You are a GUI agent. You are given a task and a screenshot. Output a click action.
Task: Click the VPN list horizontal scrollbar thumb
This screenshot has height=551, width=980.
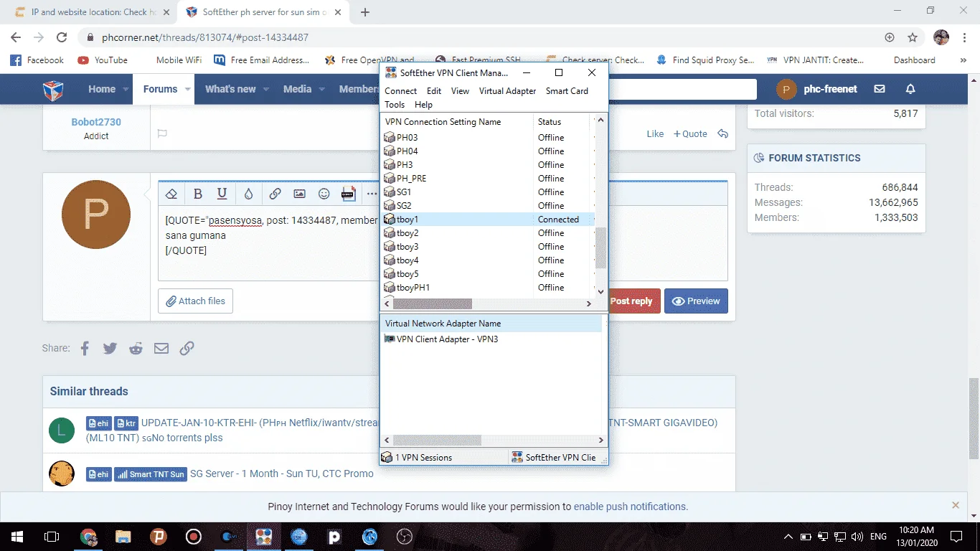click(x=433, y=304)
